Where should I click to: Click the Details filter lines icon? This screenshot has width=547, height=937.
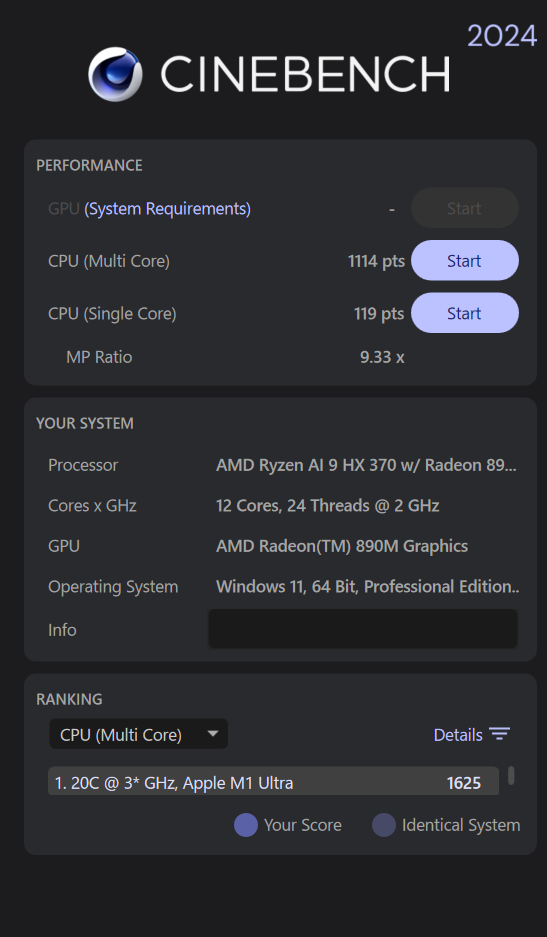pyautogui.click(x=499, y=734)
